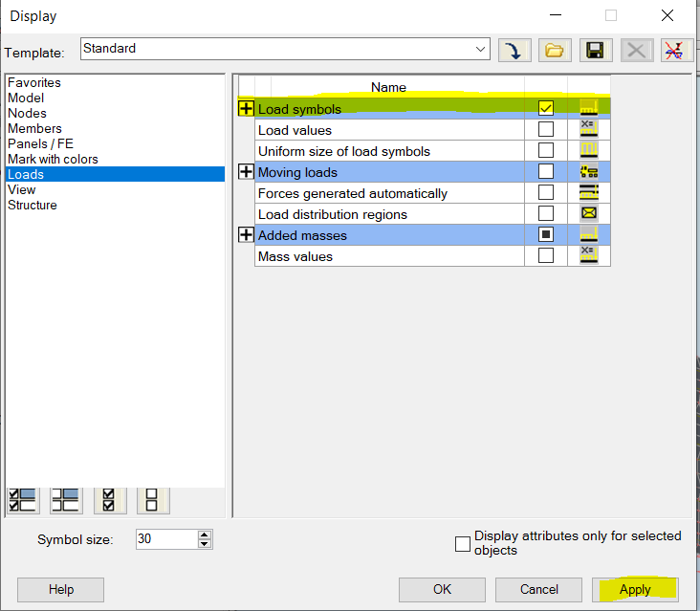Click the Symbol size input field
Image resolution: width=700 pixels, height=611 pixels.
(166, 539)
